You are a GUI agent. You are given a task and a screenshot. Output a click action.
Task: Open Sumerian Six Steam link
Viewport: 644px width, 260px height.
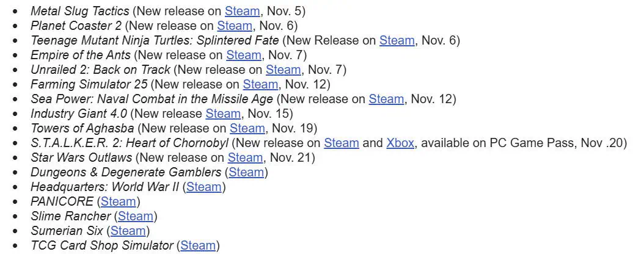click(x=128, y=231)
